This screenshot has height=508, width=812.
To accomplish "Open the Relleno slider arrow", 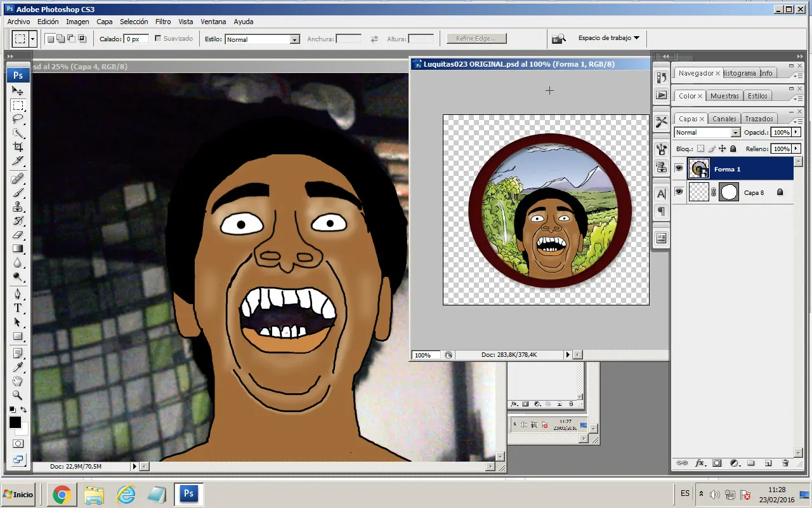I will click(796, 149).
